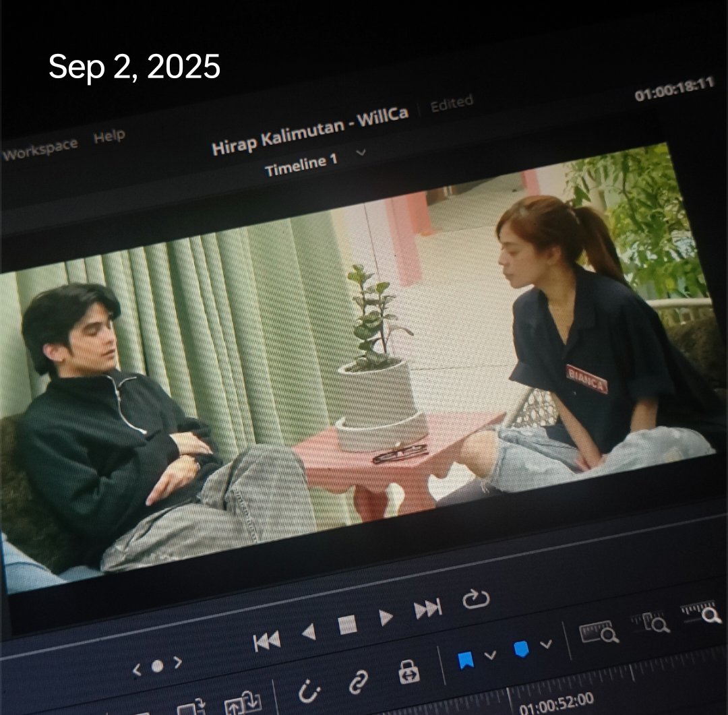Open marker color dropdown arrow
Viewport: 728px width, 715px height.
546,644
